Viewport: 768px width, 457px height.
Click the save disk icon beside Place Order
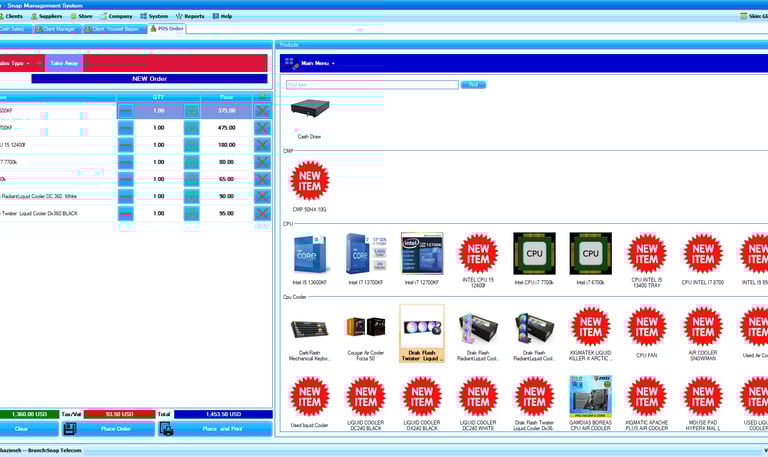click(x=70, y=429)
